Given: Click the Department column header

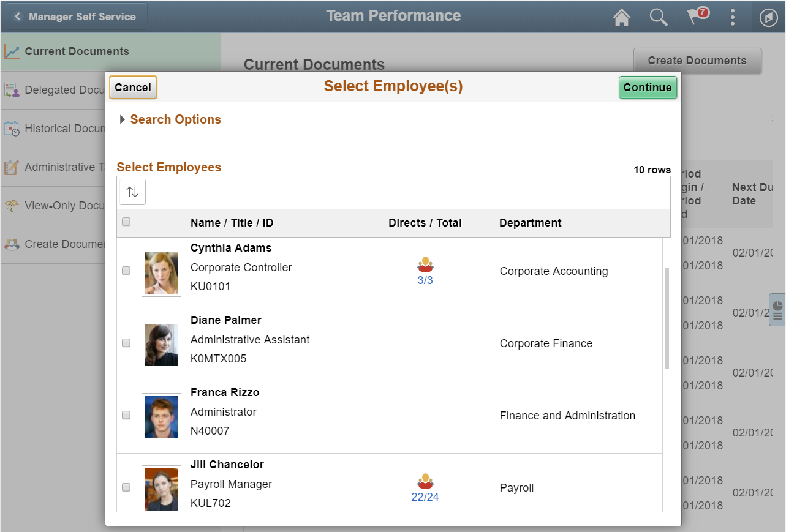Looking at the screenshot, I should [x=531, y=223].
